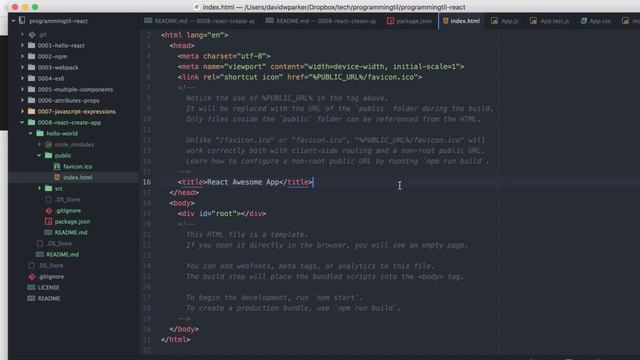
Task: Collapse the hello-world folder arrow
Action: coord(31,133)
